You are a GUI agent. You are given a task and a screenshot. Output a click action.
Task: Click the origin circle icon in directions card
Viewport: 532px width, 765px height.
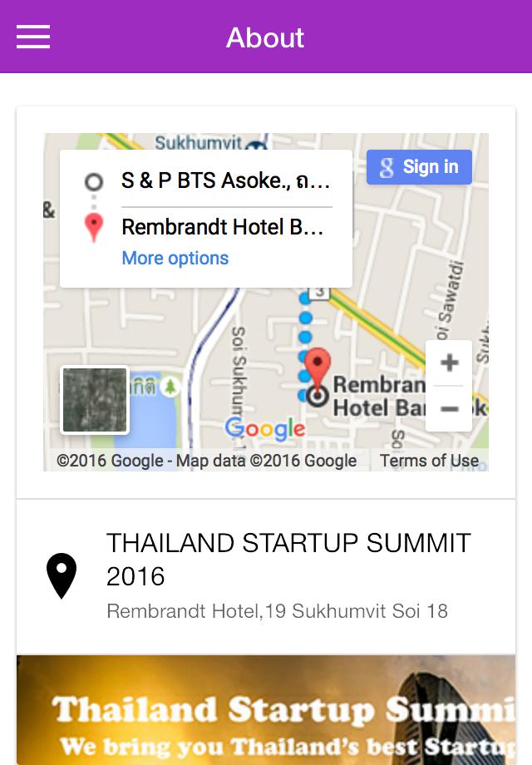[94, 181]
